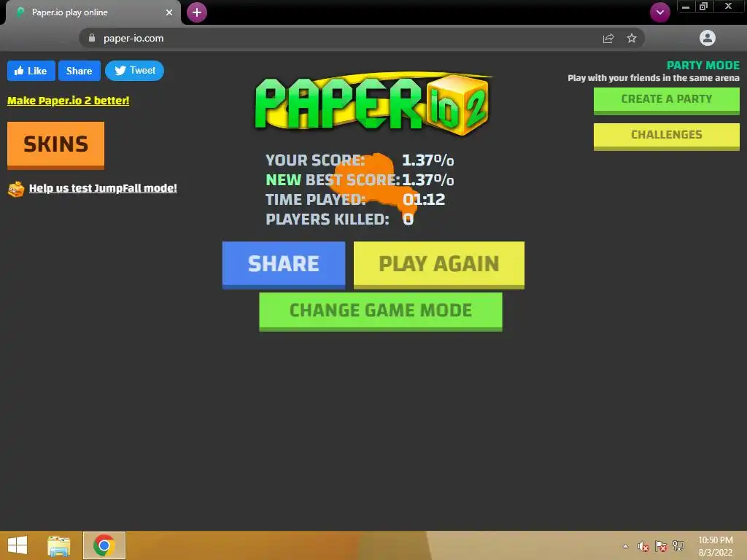Open the Make Paper.io 2 better link
The image size is (747, 560).
point(68,101)
